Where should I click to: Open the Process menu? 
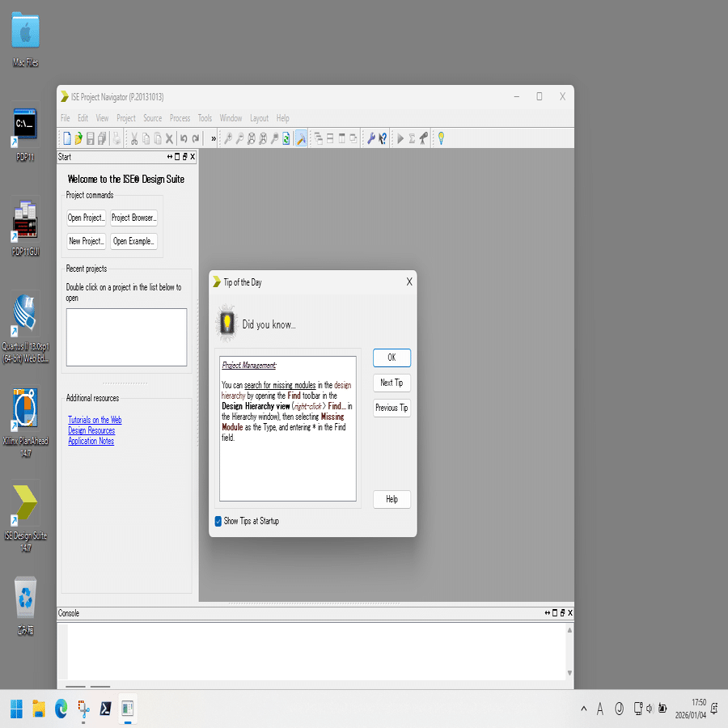click(x=180, y=118)
